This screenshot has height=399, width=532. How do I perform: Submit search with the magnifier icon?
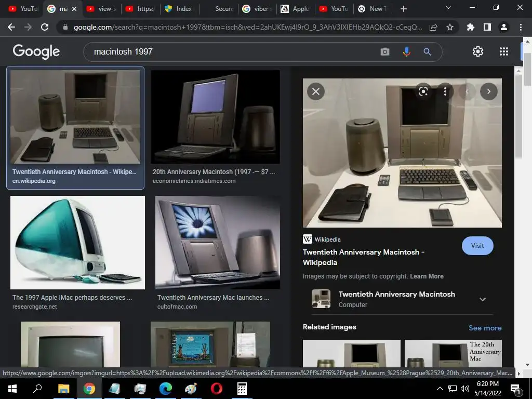point(427,51)
